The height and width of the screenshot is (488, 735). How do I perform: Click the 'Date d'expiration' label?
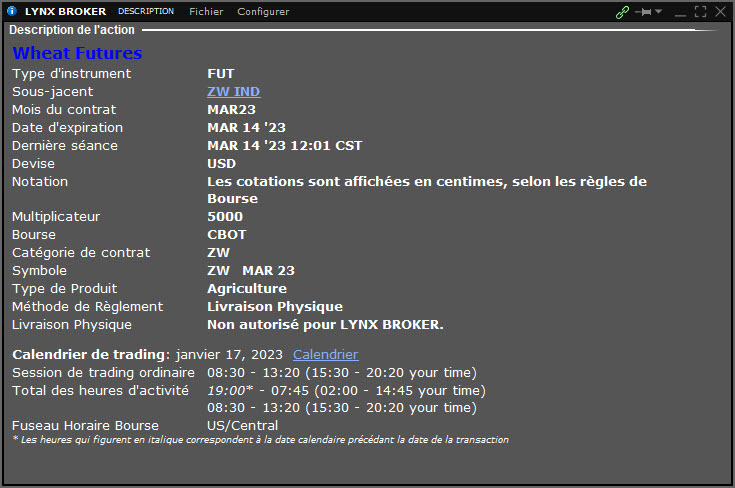click(67, 128)
